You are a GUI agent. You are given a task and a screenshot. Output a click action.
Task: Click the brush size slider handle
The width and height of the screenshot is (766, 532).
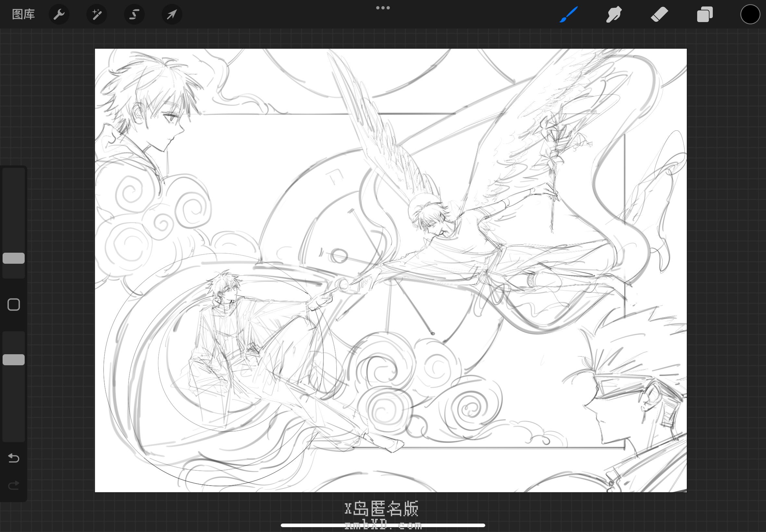point(14,258)
